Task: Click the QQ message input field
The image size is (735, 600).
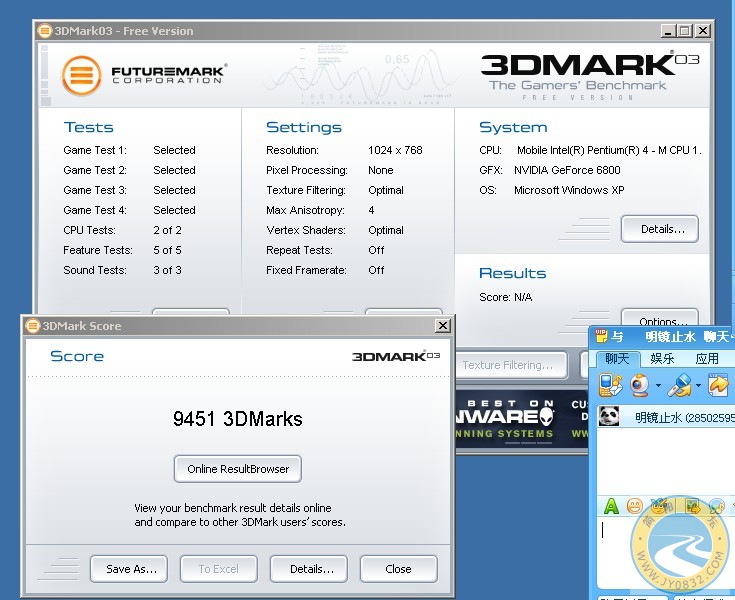Action: point(666,553)
